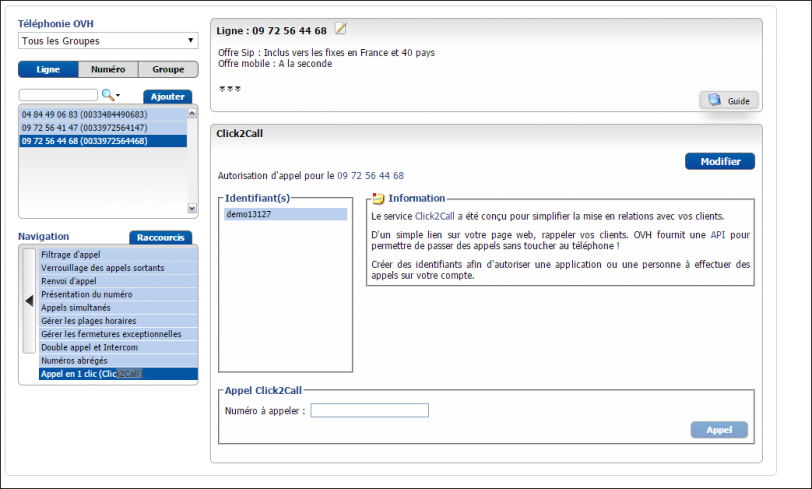812x489 pixels.
Task: Open the Tous les Groupes dropdown
Action: [108, 40]
